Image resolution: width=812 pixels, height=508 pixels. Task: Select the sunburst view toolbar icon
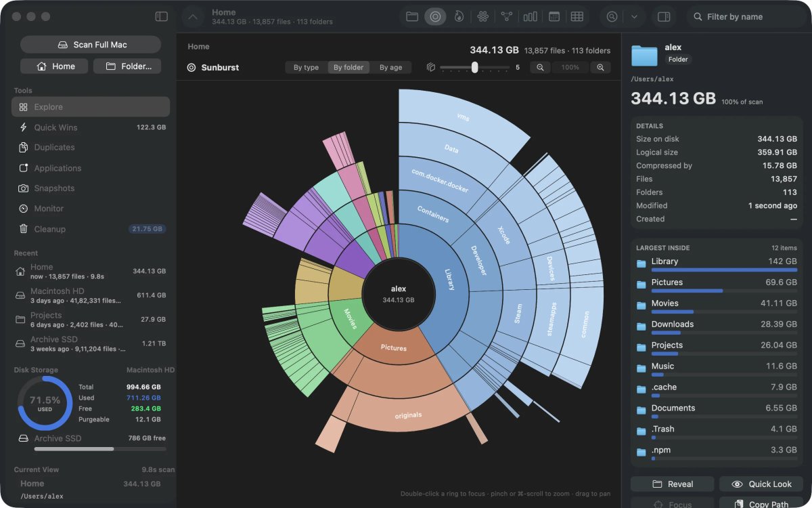436,16
